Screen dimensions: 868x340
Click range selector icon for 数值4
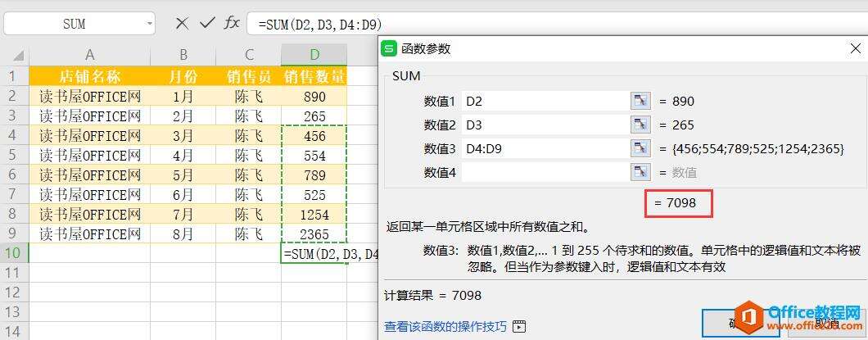click(x=640, y=172)
